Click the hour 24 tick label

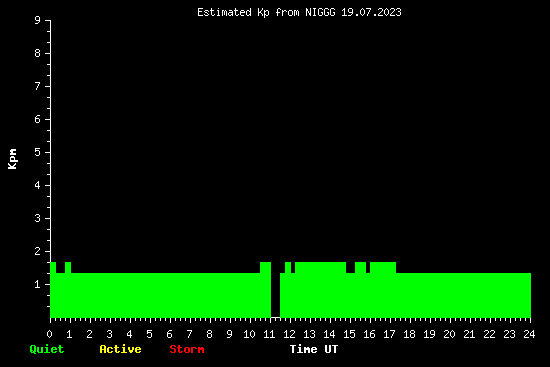530,334
